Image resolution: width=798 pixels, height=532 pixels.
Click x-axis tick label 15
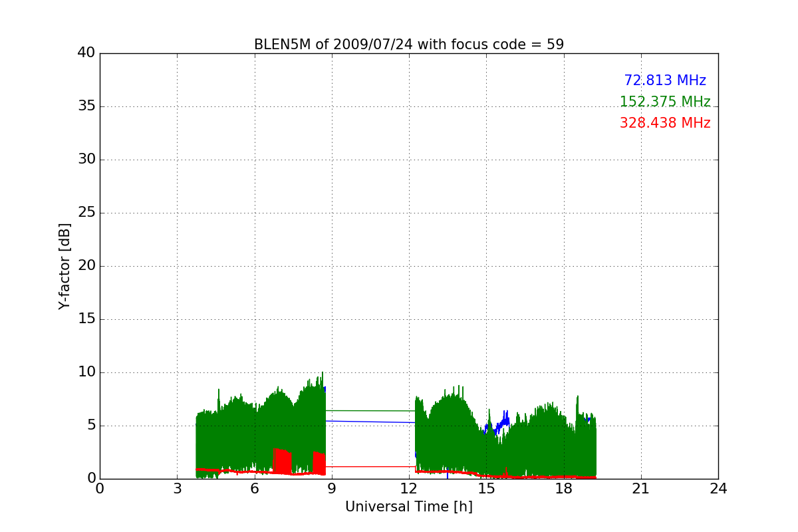[486, 489]
